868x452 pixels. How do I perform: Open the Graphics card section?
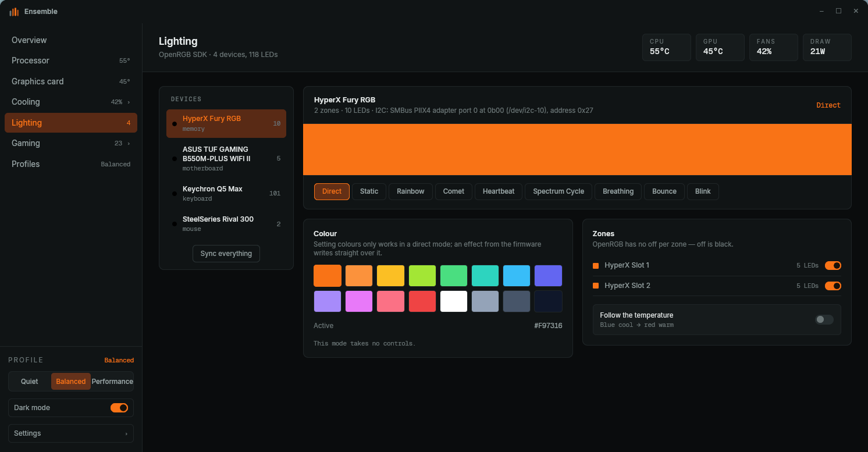[71, 81]
